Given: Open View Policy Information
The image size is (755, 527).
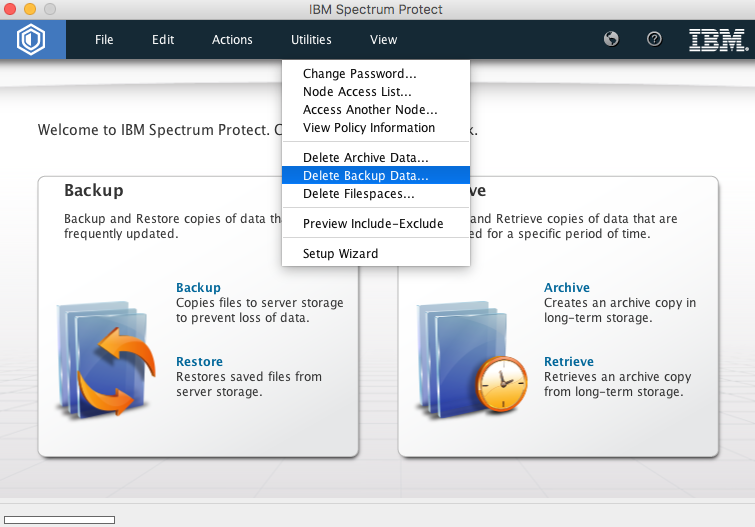Looking at the screenshot, I should click(376, 128).
